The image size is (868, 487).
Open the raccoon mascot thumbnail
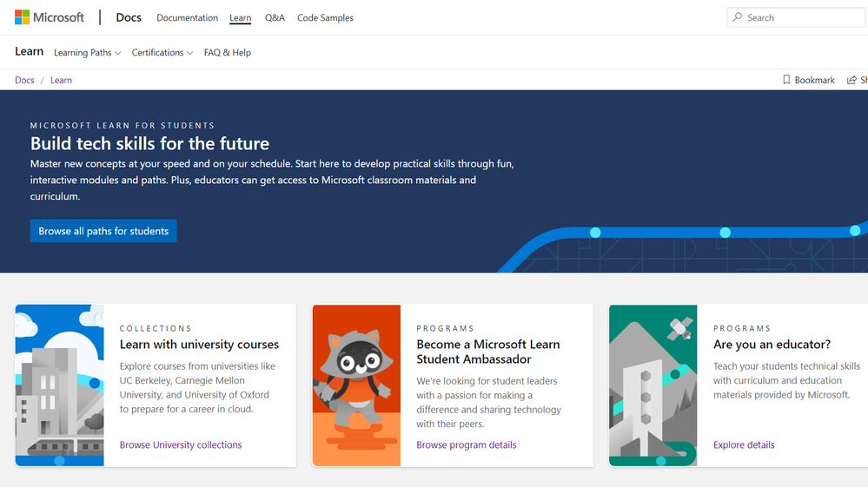tap(356, 385)
